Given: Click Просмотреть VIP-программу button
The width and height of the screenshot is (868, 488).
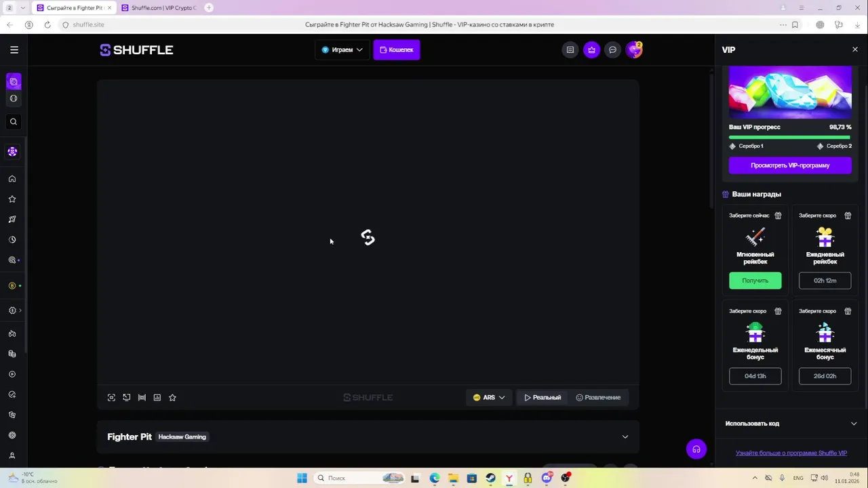Looking at the screenshot, I should pos(790,165).
